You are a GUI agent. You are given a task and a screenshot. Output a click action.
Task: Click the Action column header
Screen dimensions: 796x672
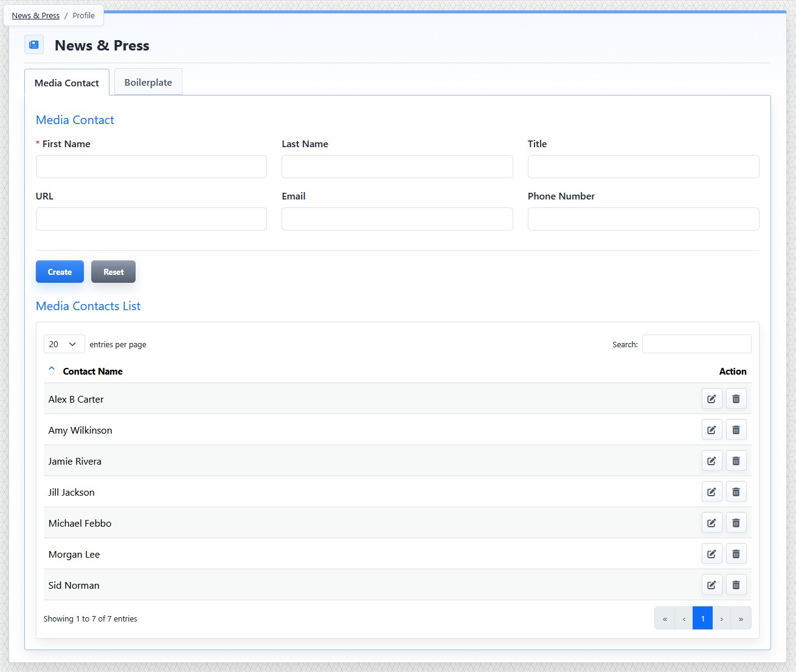coord(733,371)
